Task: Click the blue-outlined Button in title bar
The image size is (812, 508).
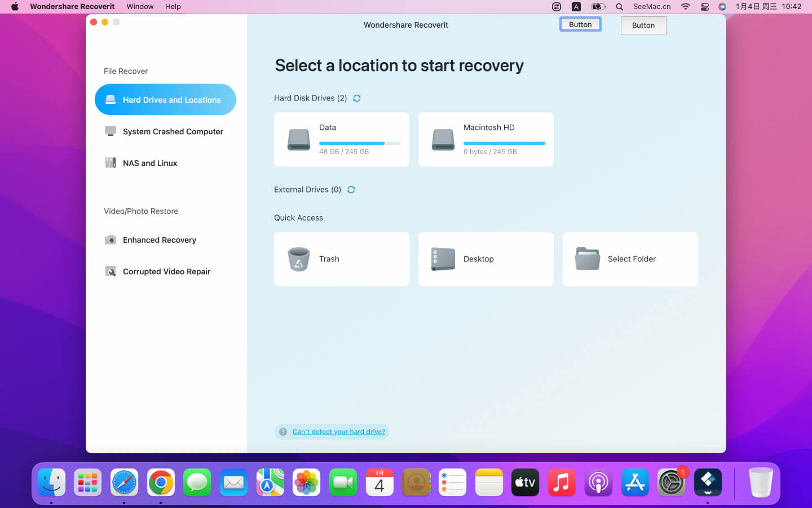Action: point(580,24)
